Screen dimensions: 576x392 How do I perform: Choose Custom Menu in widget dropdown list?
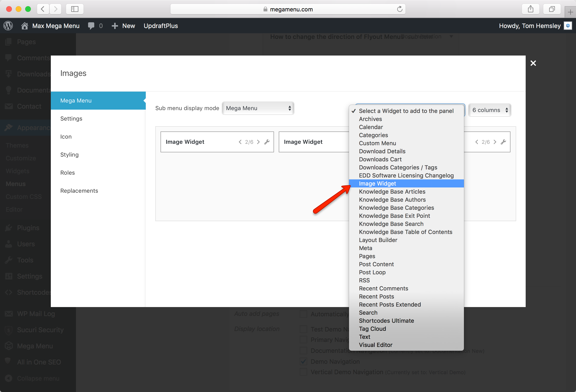tap(377, 143)
